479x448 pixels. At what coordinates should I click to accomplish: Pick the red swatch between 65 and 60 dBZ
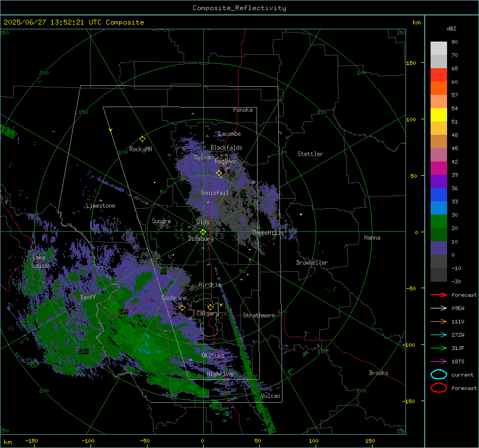coord(439,75)
